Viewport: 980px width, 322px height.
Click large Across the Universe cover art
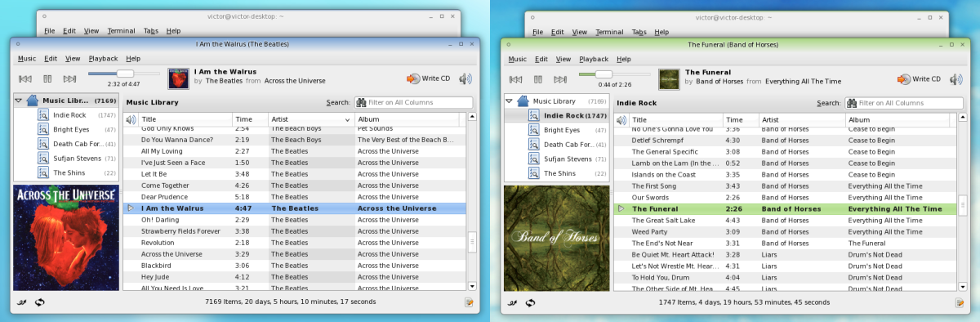coord(66,237)
